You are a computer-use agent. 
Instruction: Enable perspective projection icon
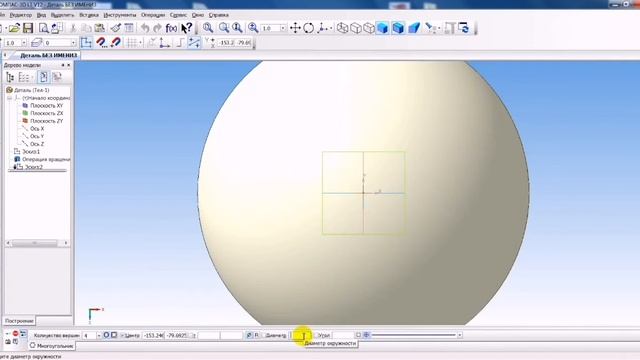pos(414,28)
